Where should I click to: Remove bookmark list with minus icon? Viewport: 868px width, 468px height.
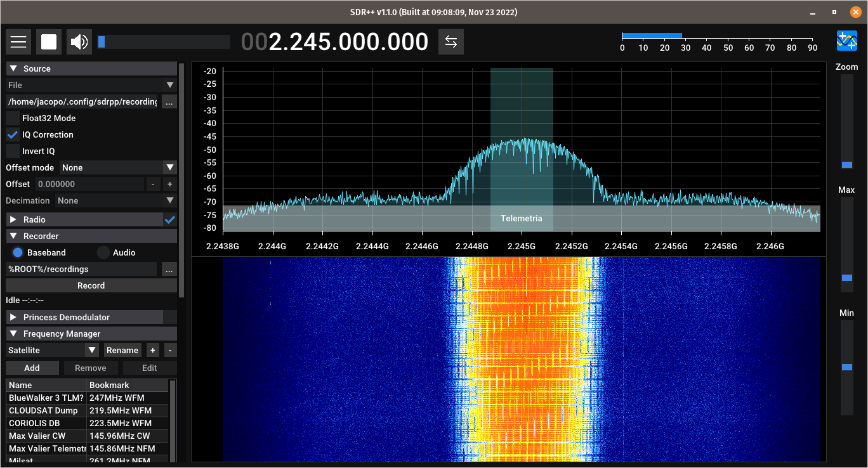[170, 350]
